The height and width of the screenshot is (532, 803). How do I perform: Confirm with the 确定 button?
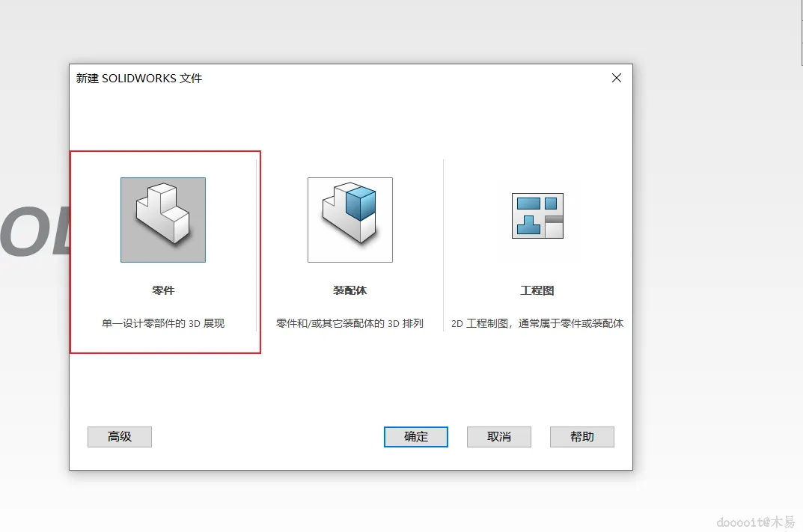point(416,437)
